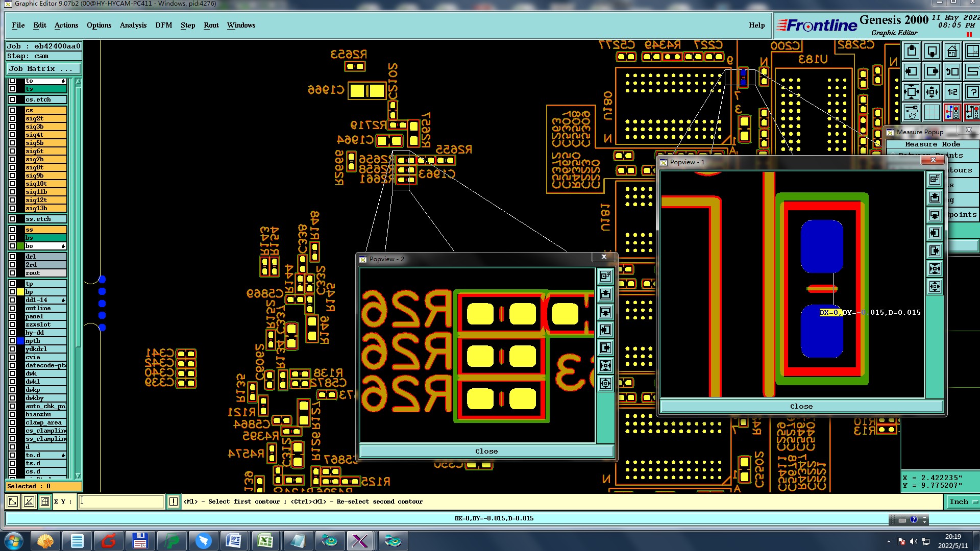The height and width of the screenshot is (551, 980).
Task: Toggle visibility checkbox for layer drl
Action: (12, 257)
